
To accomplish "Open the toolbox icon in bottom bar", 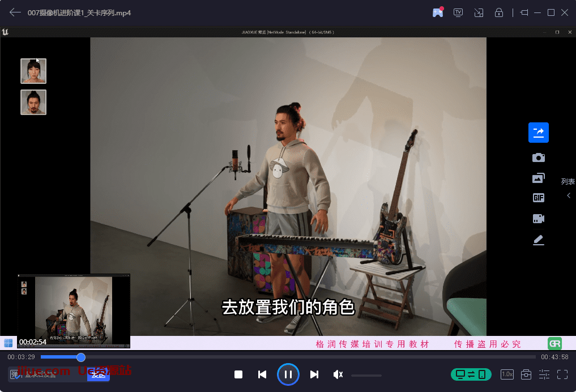I will [526, 374].
